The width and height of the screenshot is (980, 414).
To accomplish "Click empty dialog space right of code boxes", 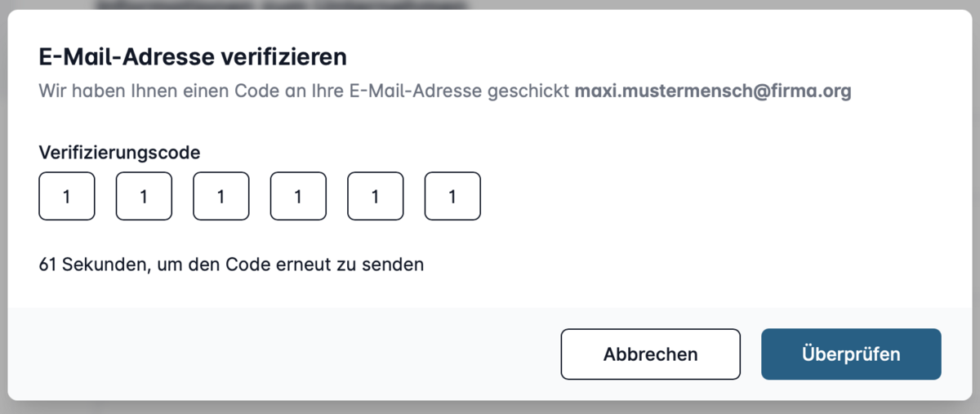I will pyautogui.click(x=694, y=196).
